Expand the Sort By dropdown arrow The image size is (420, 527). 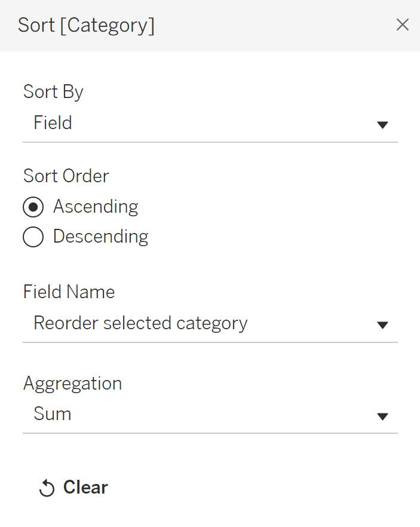pyautogui.click(x=383, y=124)
